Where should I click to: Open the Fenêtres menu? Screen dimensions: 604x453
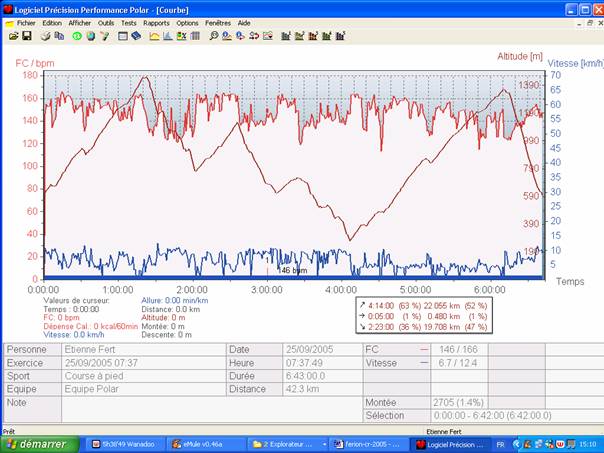click(218, 22)
